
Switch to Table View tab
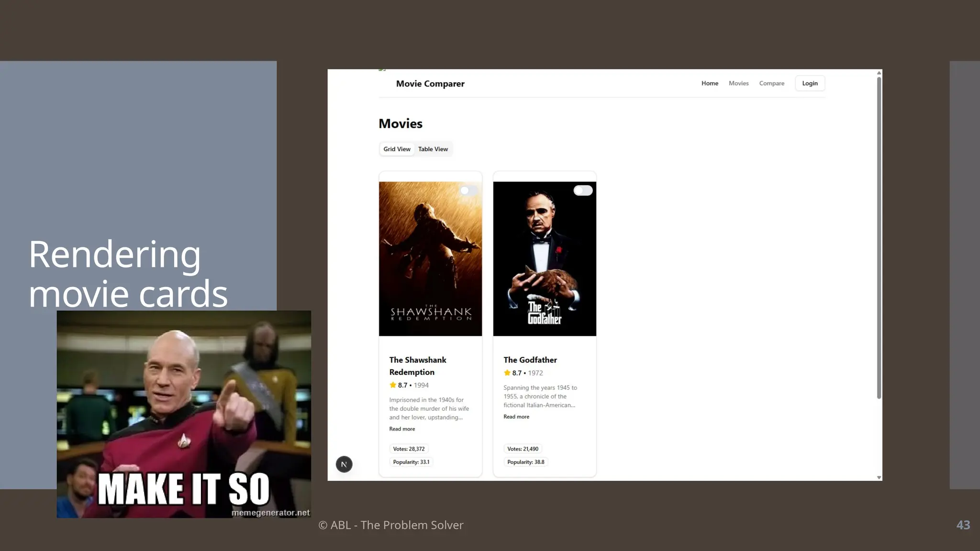coord(433,149)
